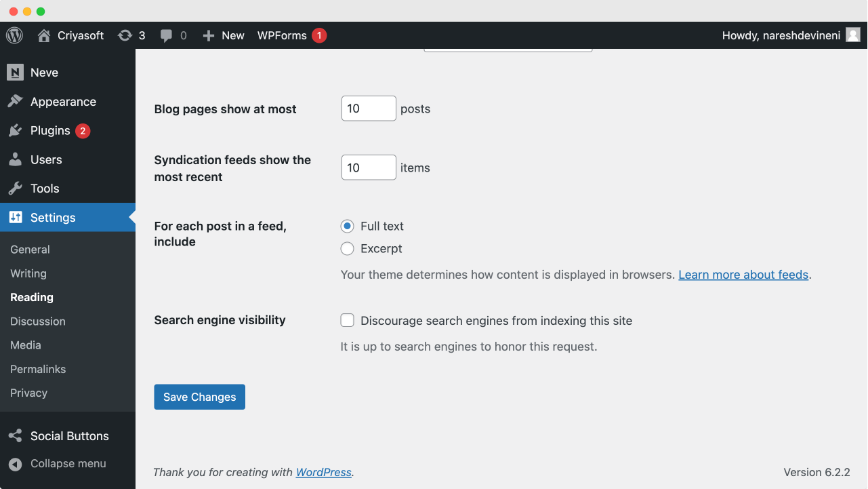Click Howdy, nareshdevineni account link

pyautogui.click(x=781, y=35)
